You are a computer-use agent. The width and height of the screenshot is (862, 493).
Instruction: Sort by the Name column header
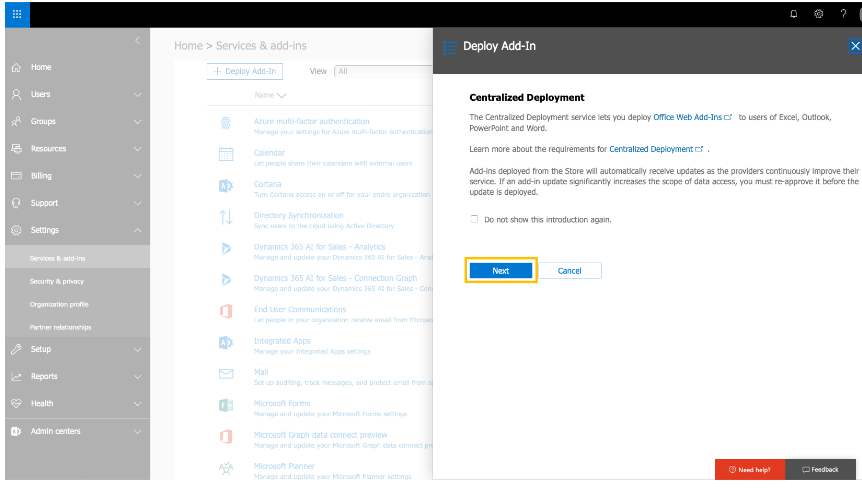click(270, 95)
